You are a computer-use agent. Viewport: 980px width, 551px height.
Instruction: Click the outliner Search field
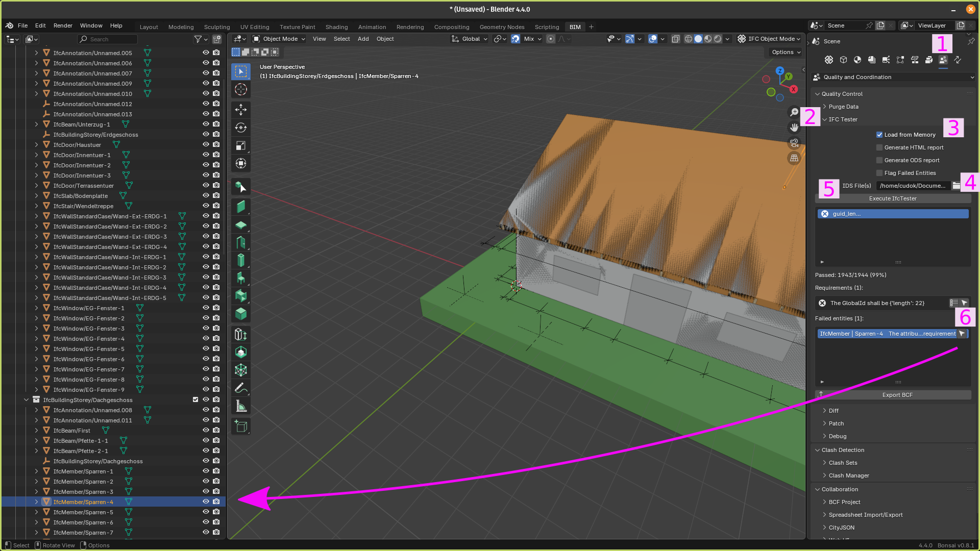[110, 39]
